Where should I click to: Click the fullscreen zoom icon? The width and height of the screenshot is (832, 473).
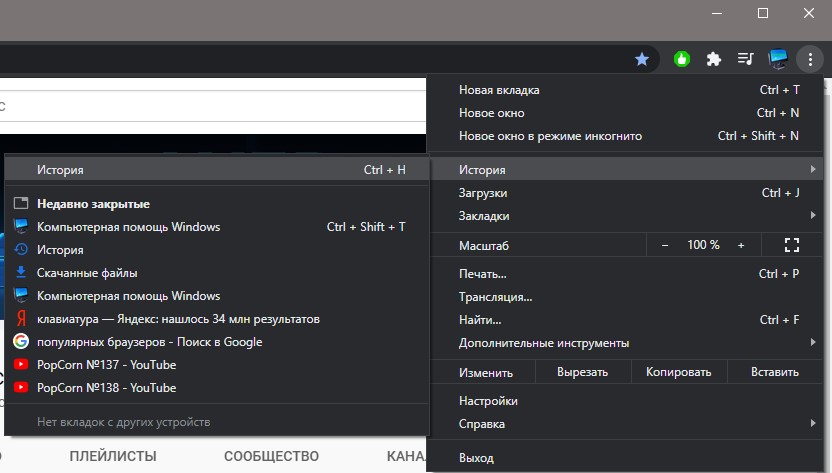tap(792, 245)
